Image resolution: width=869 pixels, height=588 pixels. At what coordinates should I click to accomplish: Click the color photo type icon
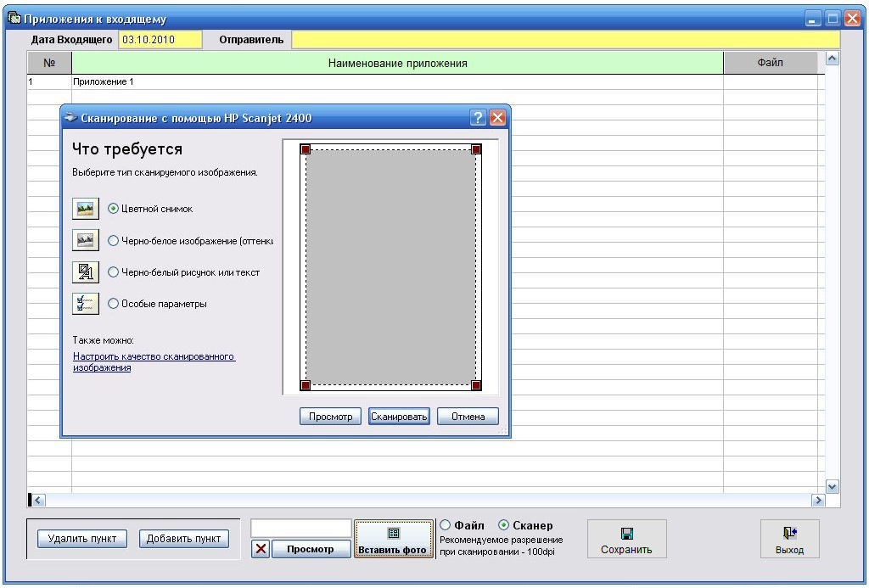pyautogui.click(x=86, y=209)
